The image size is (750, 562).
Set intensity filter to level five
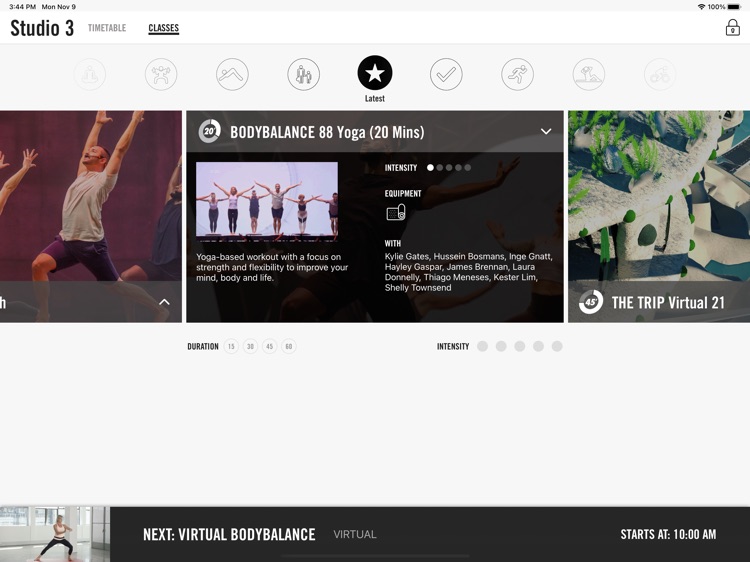coord(557,346)
